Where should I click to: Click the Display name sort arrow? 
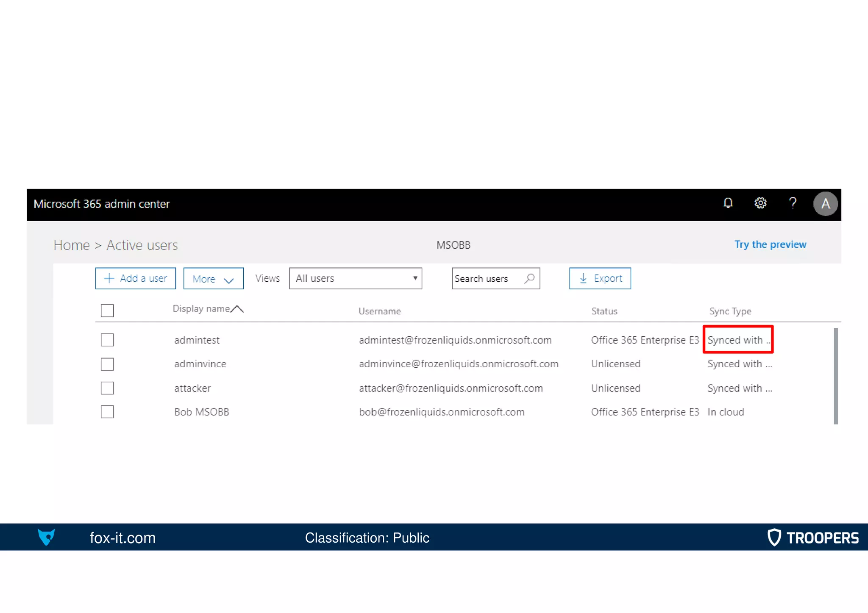[x=237, y=309]
